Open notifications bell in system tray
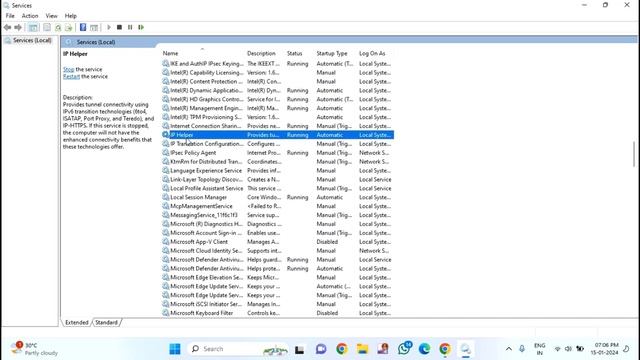Screen dimensions: 640x360 click(627, 349)
